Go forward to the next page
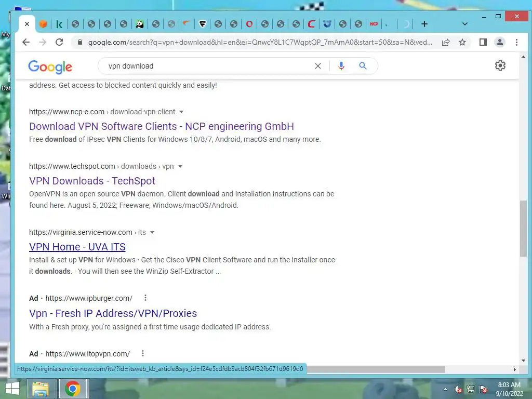This screenshot has width=532, height=399. click(x=43, y=42)
